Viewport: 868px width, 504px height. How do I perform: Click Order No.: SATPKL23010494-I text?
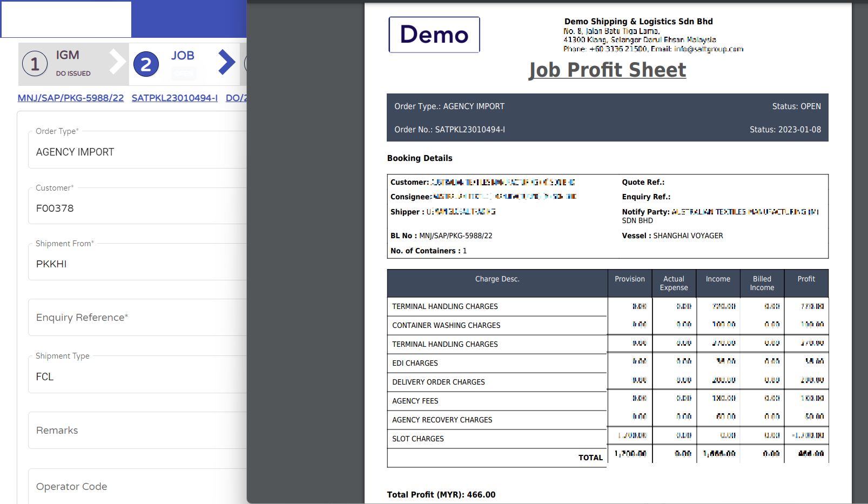[450, 130]
